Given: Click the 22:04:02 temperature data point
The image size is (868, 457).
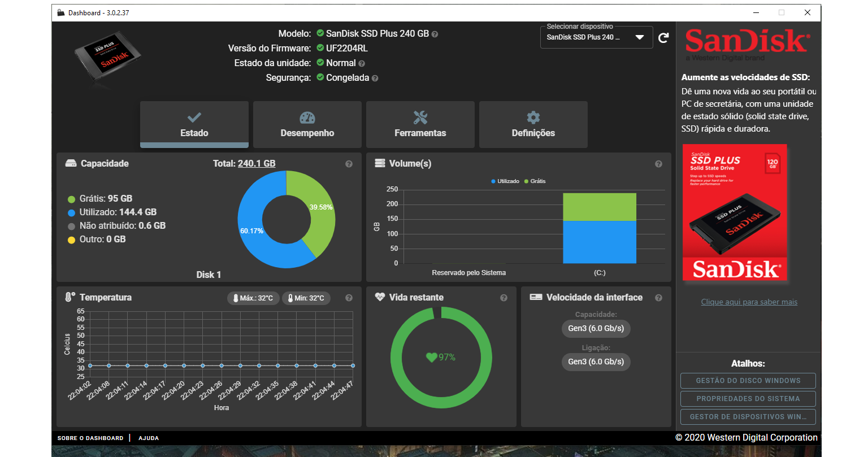Looking at the screenshot, I should coord(90,365).
